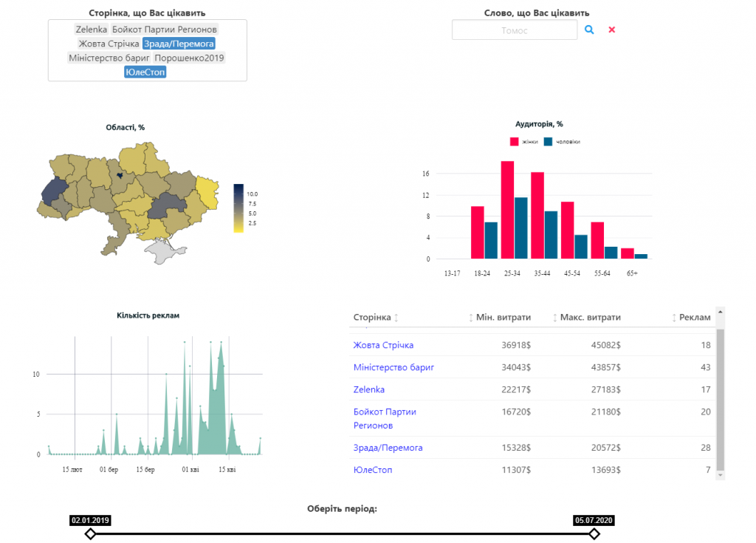Select the Порошенко2019 page tag
Screen dimensions: 756x543
[190, 58]
